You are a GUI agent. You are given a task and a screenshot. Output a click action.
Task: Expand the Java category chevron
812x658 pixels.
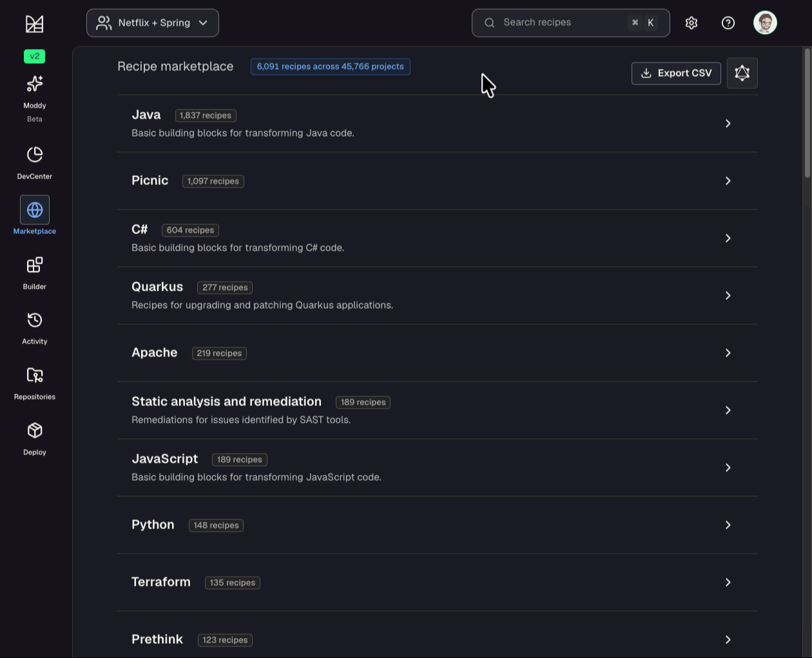coord(728,123)
